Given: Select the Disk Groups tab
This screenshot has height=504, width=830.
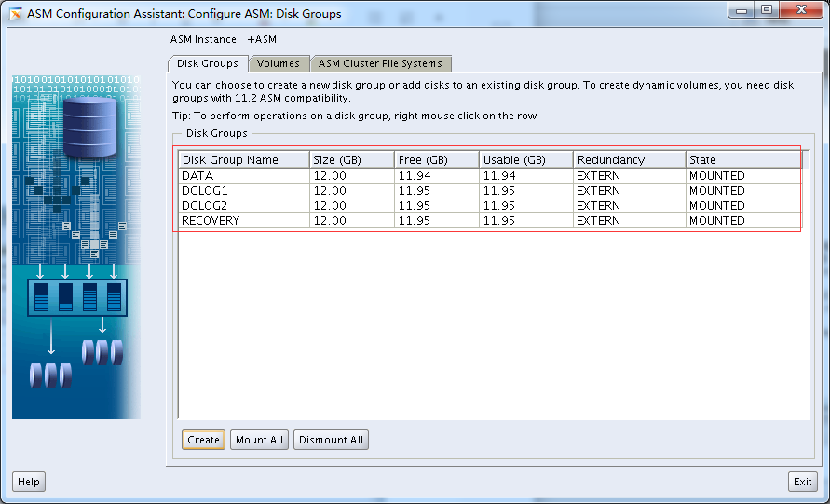Looking at the screenshot, I should 208,63.
